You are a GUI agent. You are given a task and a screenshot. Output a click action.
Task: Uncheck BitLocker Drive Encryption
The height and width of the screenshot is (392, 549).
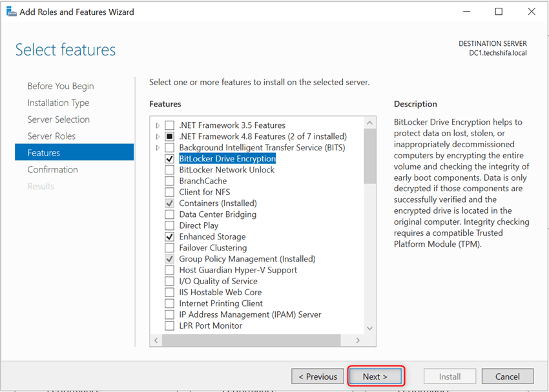click(169, 158)
